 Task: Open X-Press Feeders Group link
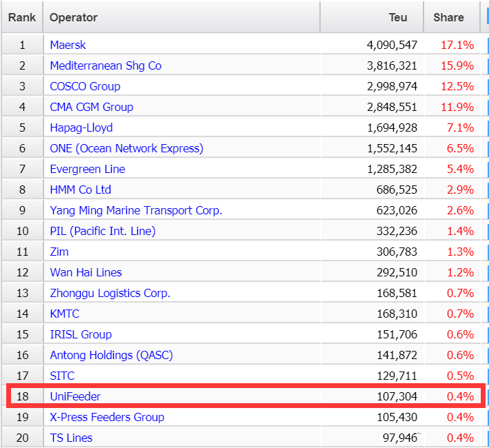(107, 417)
